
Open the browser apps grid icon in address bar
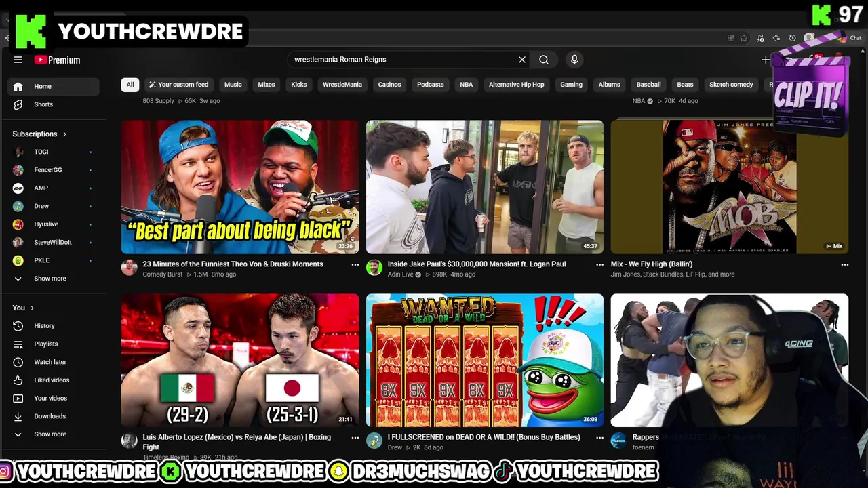point(730,38)
